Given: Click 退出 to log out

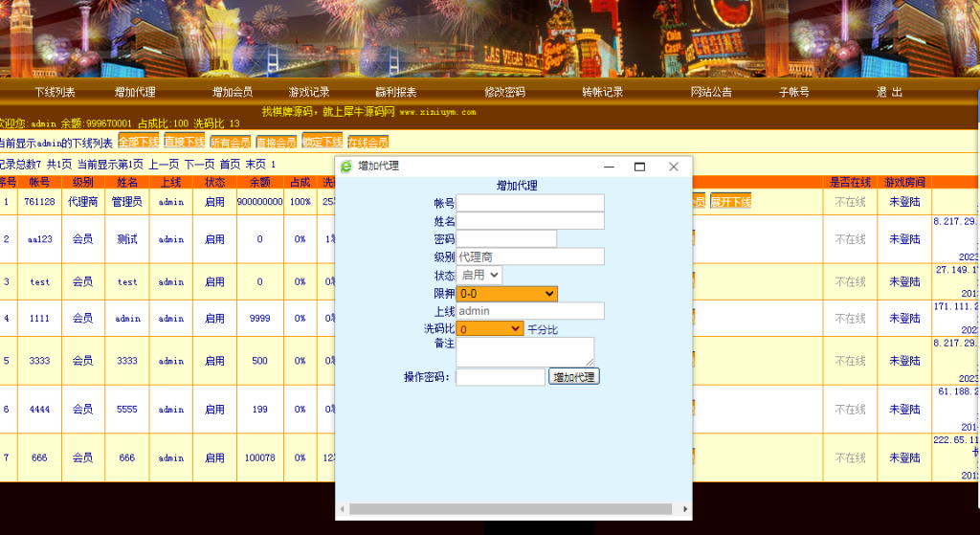Looking at the screenshot, I should (x=889, y=92).
